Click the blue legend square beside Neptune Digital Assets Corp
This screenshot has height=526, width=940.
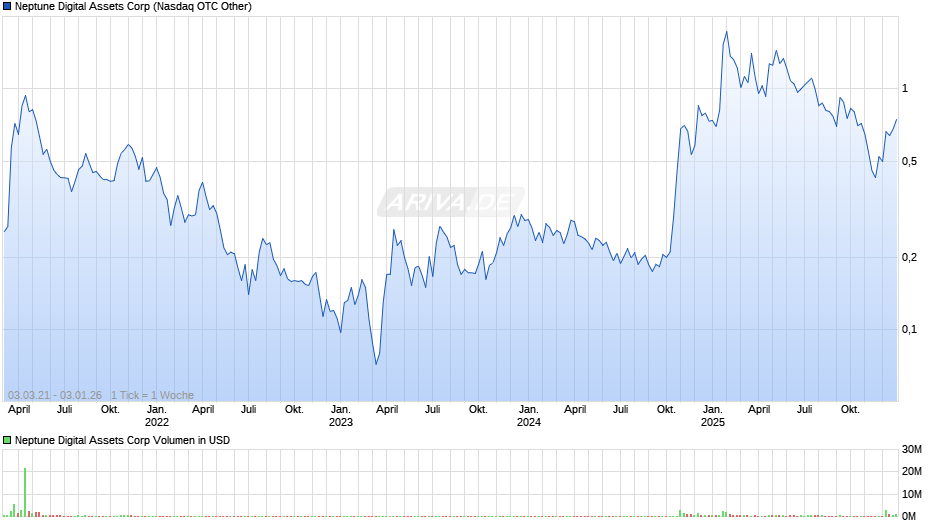tap(7, 7)
